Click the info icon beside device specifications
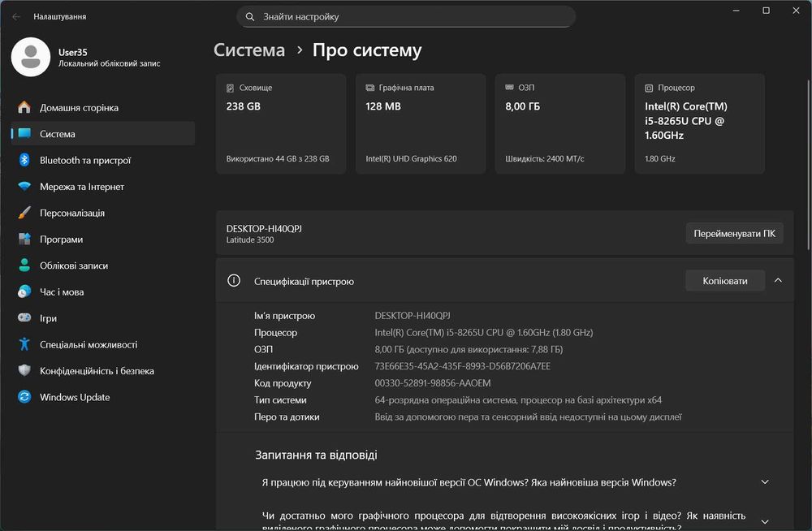The height and width of the screenshot is (531, 812). [234, 281]
